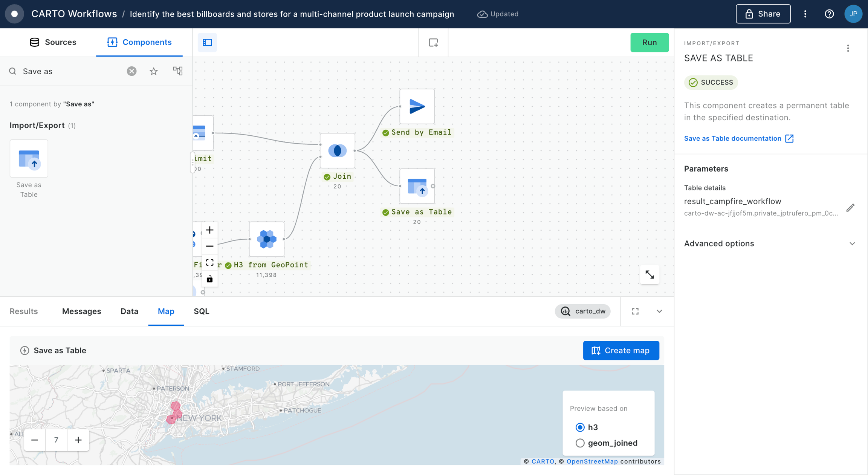Viewport: 868px width, 475px height.
Task: Edit the table details with pencil
Action: click(850, 208)
